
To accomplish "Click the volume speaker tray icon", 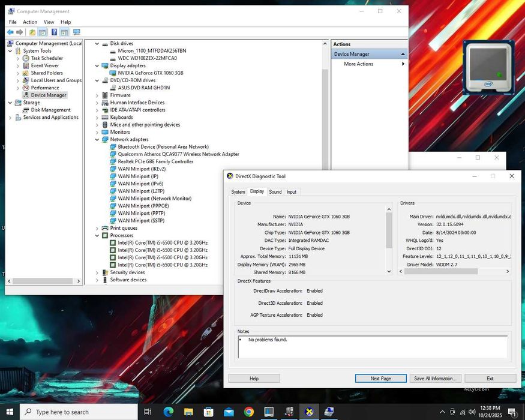I will tap(472, 412).
